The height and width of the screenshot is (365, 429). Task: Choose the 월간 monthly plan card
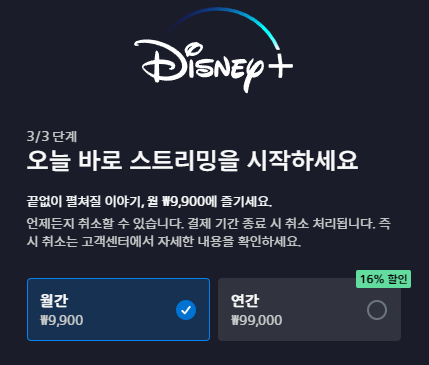(x=118, y=309)
